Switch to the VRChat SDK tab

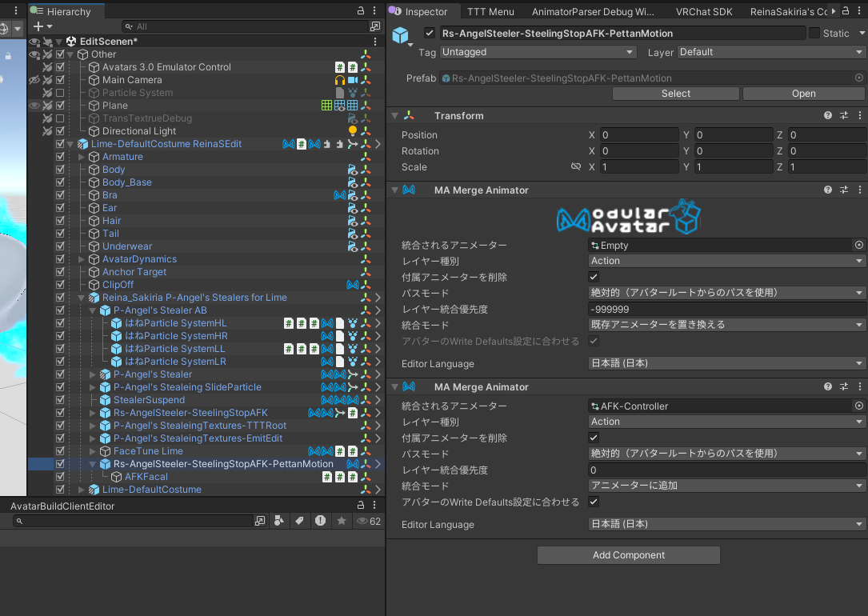(x=704, y=12)
